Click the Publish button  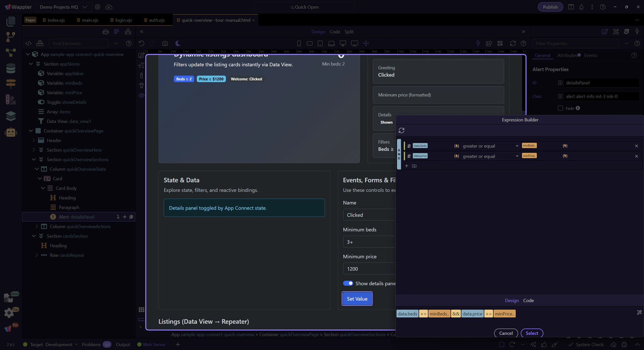[x=550, y=7]
